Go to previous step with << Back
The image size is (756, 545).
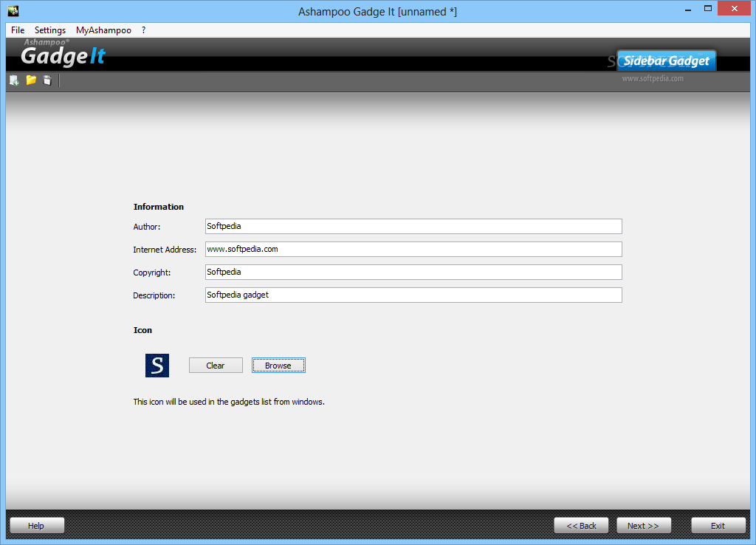(x=581, y=526)
